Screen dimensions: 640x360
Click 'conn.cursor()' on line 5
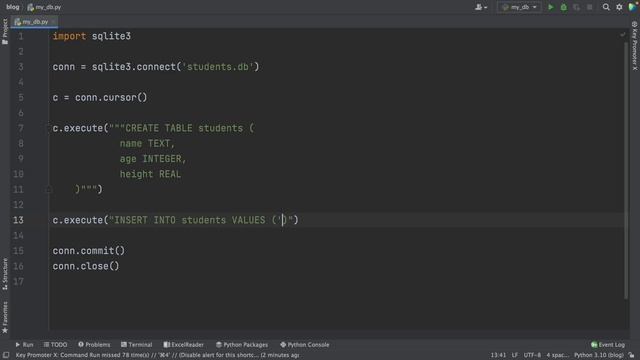pos(111,98)
